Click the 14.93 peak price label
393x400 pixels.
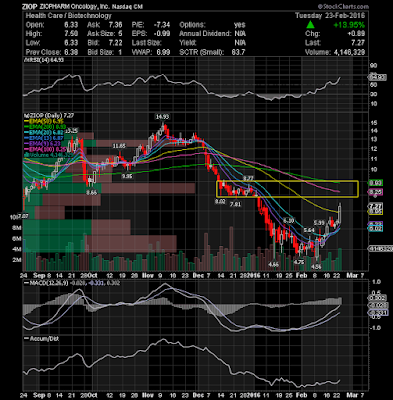(x=162, y=117)
